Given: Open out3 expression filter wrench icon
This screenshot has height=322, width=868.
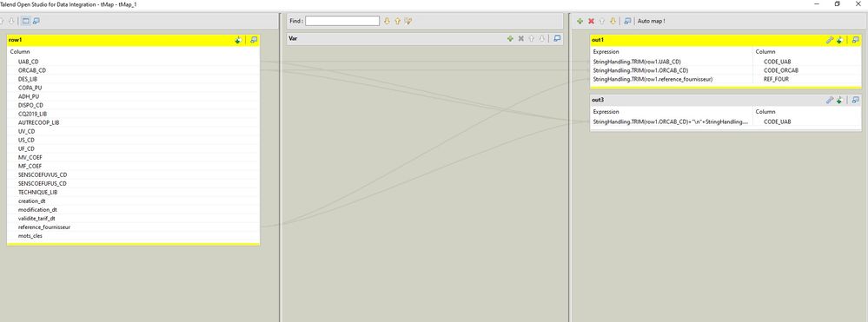Looking at the screenshot, I should 829,100.
